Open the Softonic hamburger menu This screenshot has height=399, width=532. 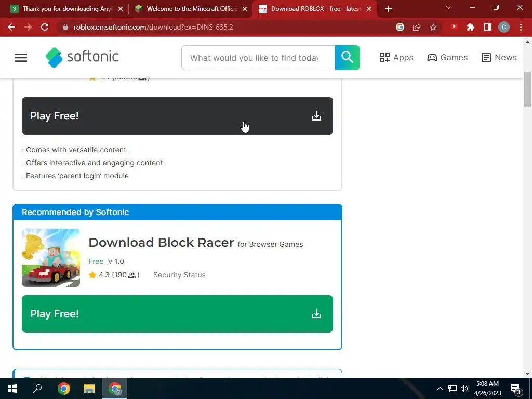(21, 58)
